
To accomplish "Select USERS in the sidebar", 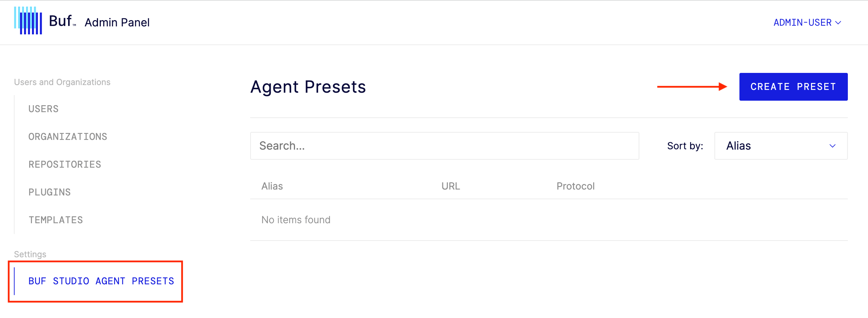I will point(43,109).
